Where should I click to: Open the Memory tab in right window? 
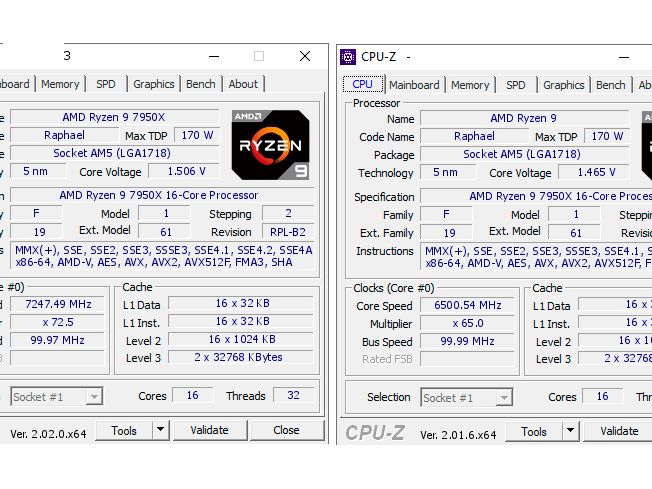point(470,85)
